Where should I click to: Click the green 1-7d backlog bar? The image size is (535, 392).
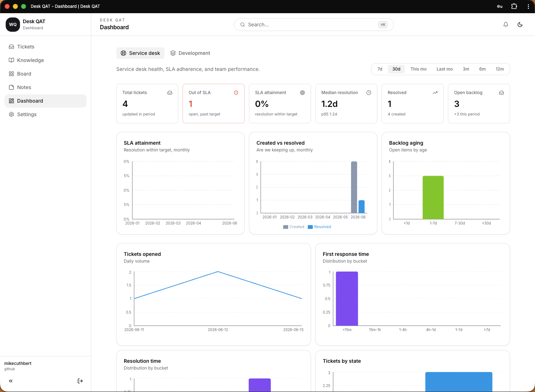pyautogui.click(x=433, y=197)
